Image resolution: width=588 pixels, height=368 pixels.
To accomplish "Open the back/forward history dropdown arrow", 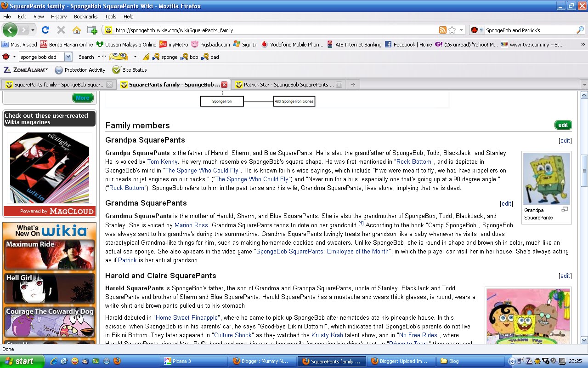I will click(x=33, y=30).
